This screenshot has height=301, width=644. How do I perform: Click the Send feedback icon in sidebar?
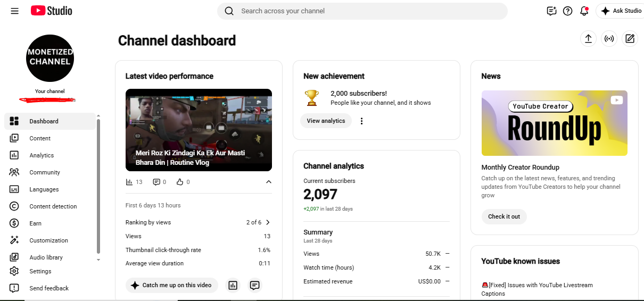click(x=14, y=288)
